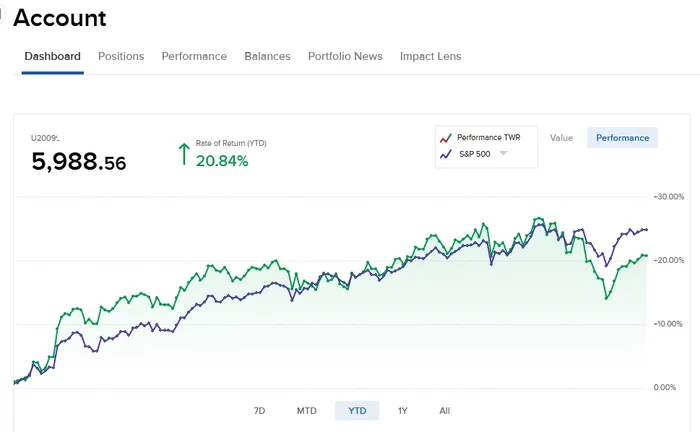Viewport: 700px width, 432px height.
Task: View the Balances tab
Action: [x=267, y=56]
